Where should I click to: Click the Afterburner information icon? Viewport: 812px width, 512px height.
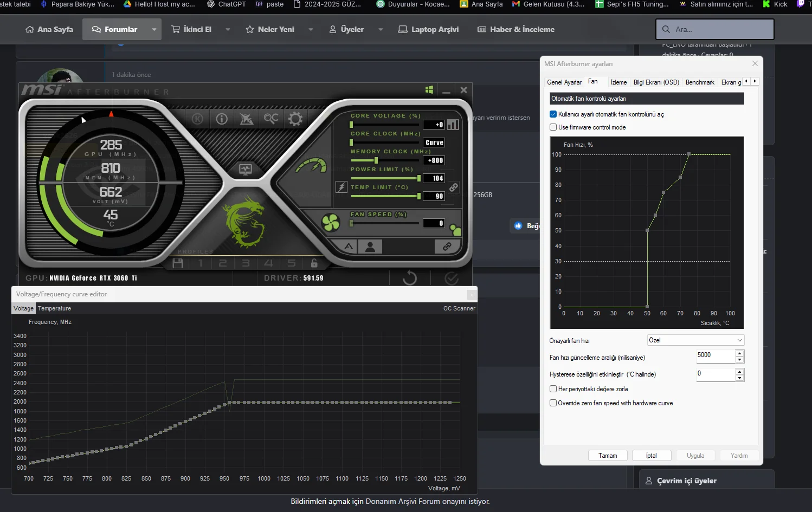222,119
